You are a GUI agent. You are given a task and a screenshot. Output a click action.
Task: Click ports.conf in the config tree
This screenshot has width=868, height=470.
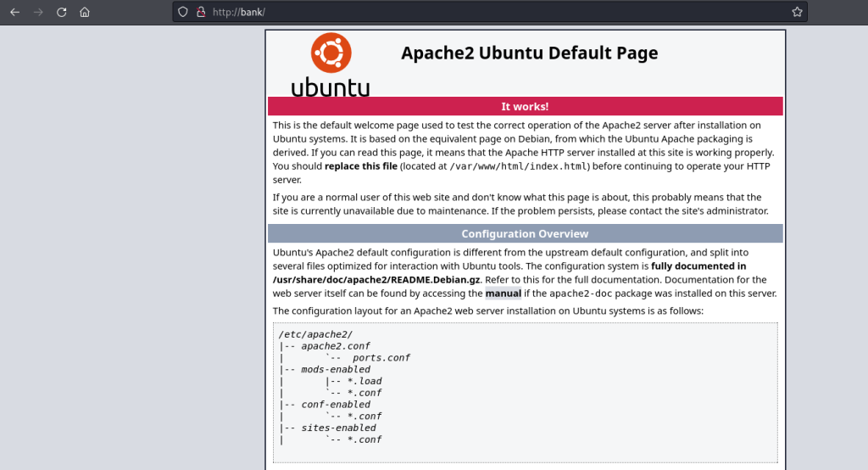pyautogui.click(x=381, y=358)
